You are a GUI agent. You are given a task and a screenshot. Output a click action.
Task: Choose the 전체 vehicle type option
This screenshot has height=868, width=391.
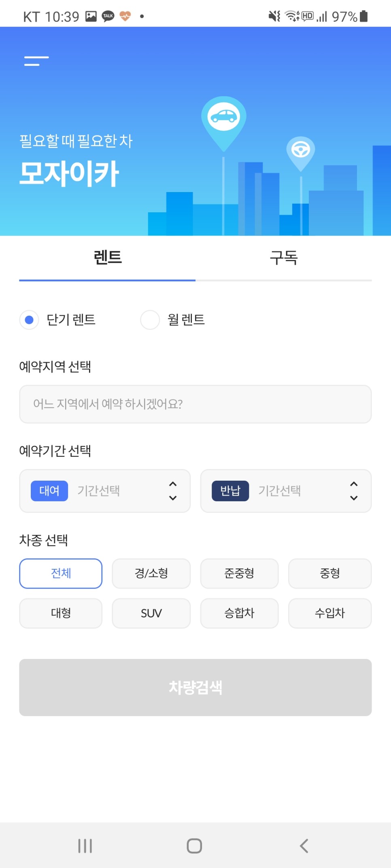[61, 573]
